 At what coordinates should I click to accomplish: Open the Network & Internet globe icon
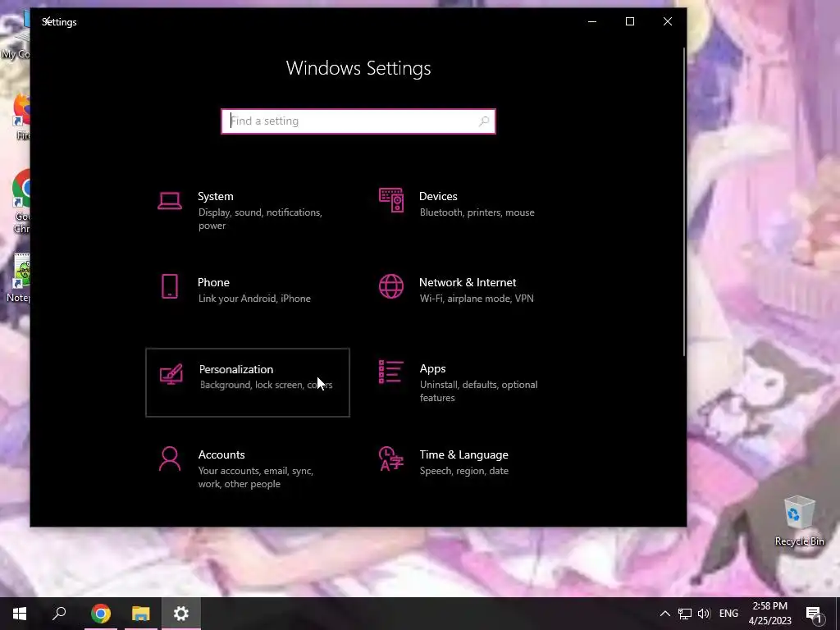point(391,286)
